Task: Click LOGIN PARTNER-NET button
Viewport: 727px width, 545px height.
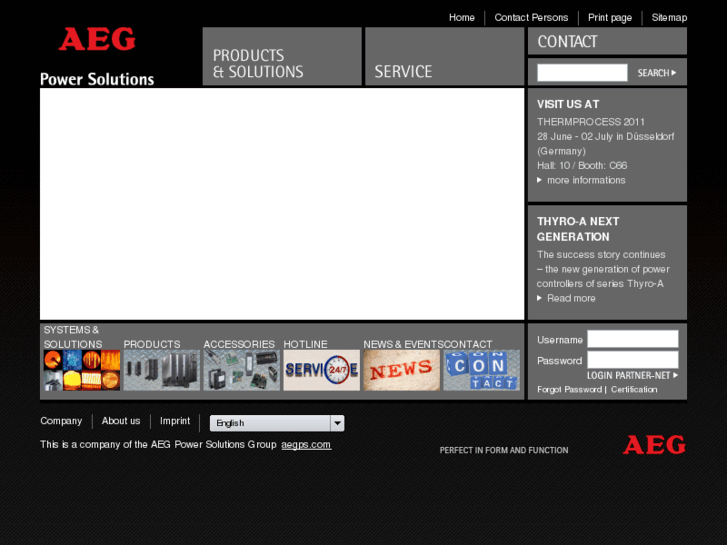Action: point(632,375)
